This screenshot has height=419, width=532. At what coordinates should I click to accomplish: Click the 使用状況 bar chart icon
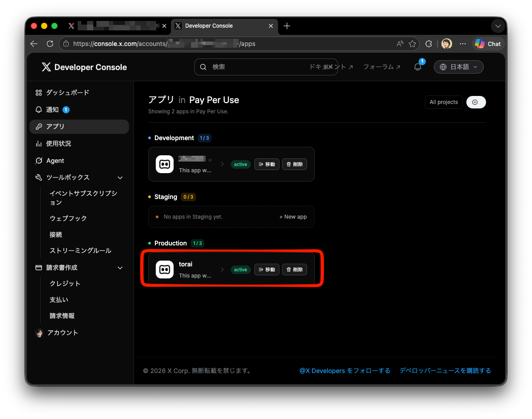coord(39,144)
